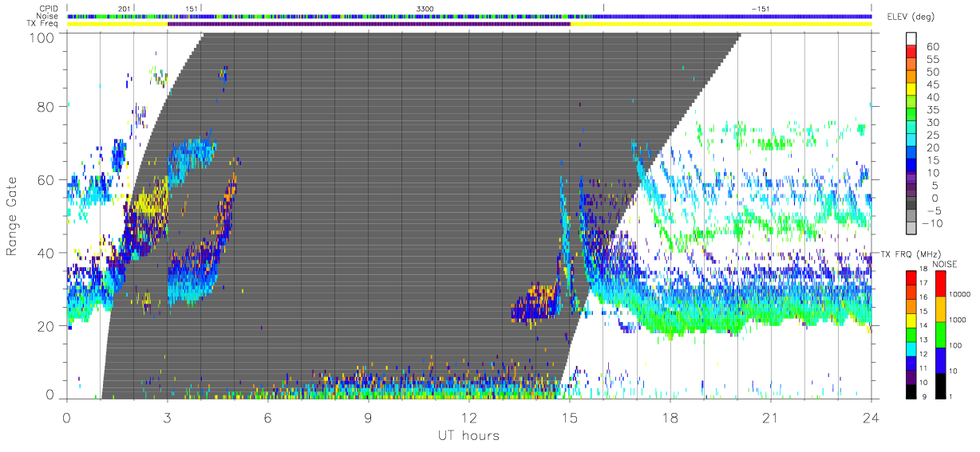Viewport: 980px width, 452px height.
Task: Click the 'UT hours' axis title
Action: (x=468, y=435)
